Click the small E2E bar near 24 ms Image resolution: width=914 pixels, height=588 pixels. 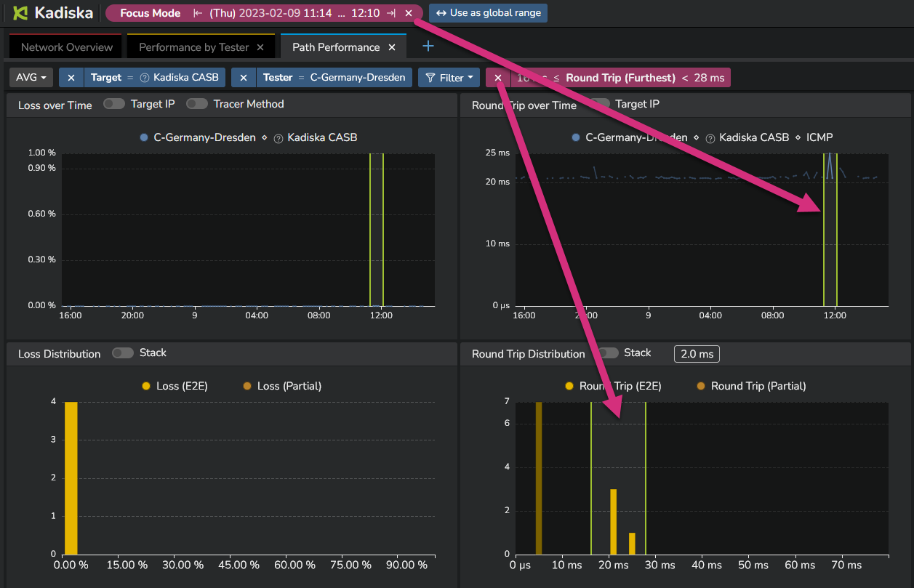click(x=632, y=544)
